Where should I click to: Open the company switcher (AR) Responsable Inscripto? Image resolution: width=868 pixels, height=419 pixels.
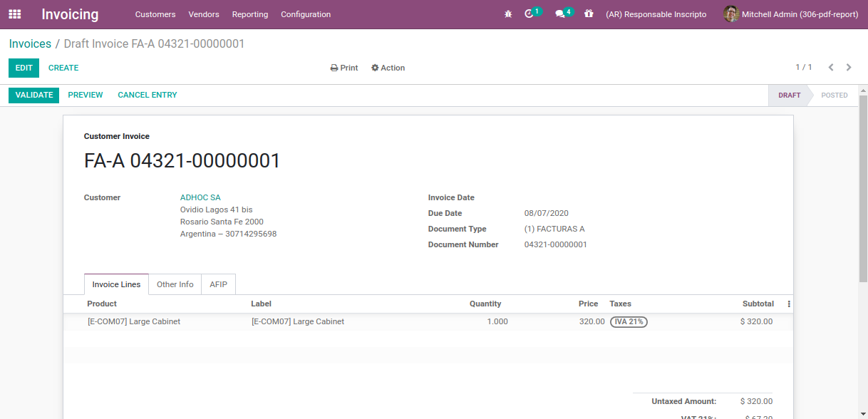tap(656, 14)
